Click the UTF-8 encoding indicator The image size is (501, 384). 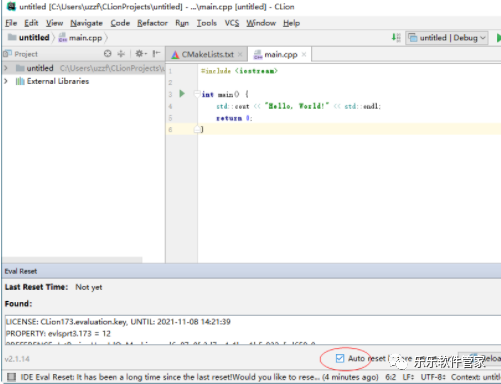[433, 377]
